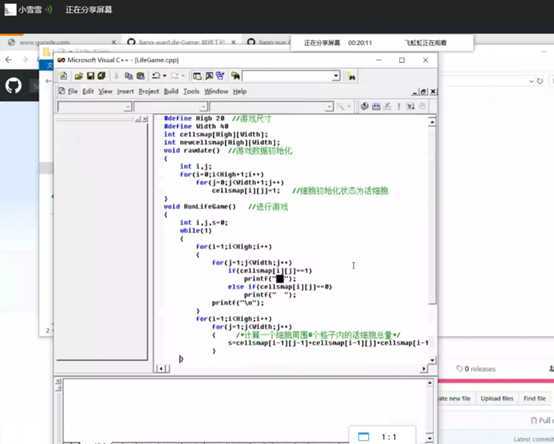554x444 pixels.
Task: Open the Window menu
Action: pos(216,91)
